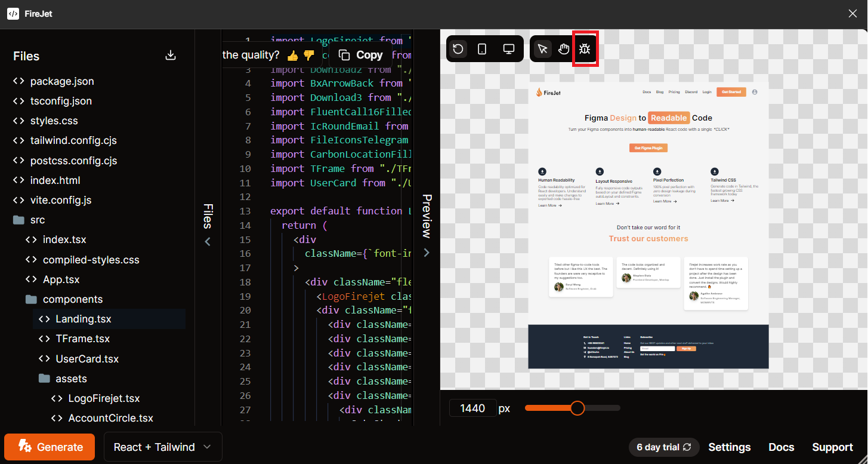Open the Docs menu item

tap(781, 447)
